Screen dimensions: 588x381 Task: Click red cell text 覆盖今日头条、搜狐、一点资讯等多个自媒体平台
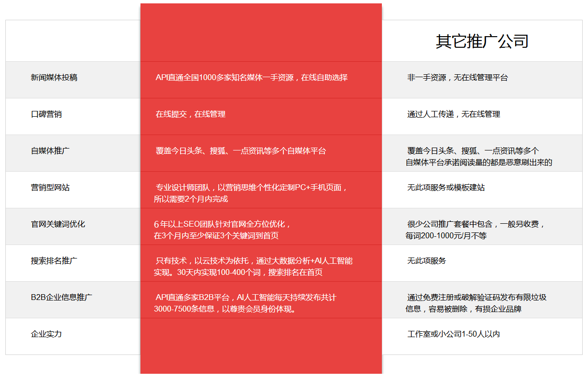(x=241, y=151)
